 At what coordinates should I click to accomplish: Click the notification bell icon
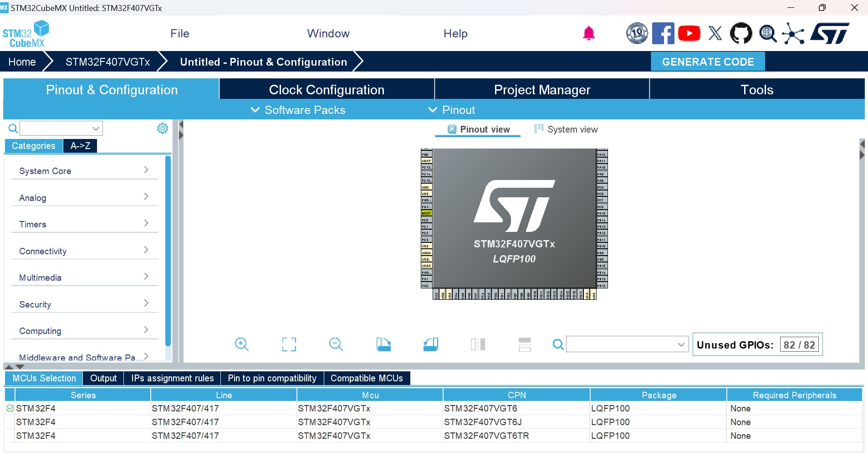[x=589, y=33]
